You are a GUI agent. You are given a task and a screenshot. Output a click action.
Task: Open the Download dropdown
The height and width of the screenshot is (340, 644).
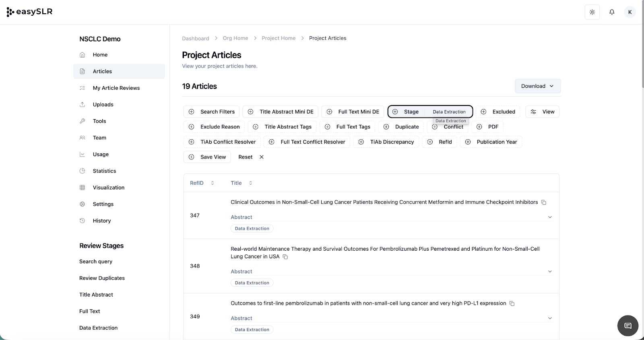tap(537, 86)
